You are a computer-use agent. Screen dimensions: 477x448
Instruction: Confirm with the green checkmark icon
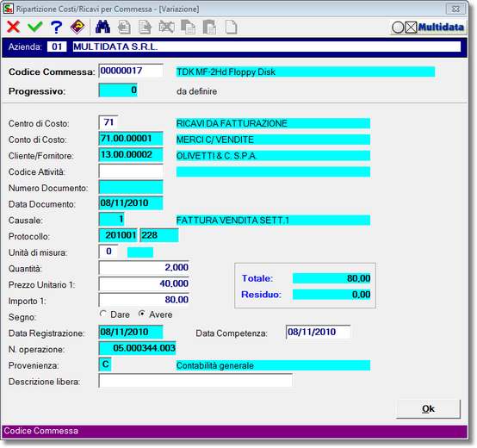(35, 27)
